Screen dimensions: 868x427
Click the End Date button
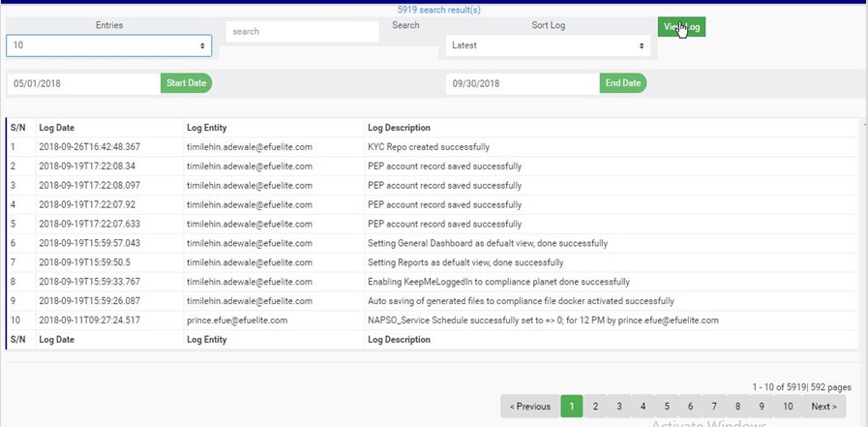click(623, 83)
